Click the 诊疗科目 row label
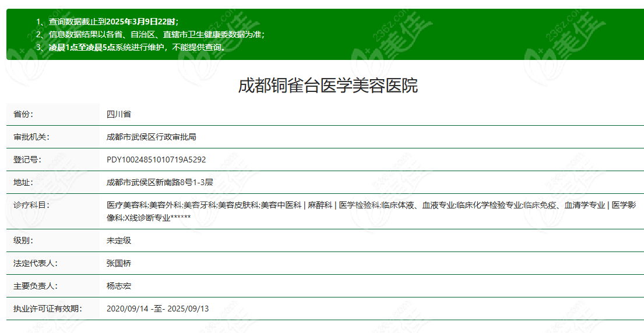Image resolution: width=644 pixels, height=333 pixels. click(x=31, y=206)
